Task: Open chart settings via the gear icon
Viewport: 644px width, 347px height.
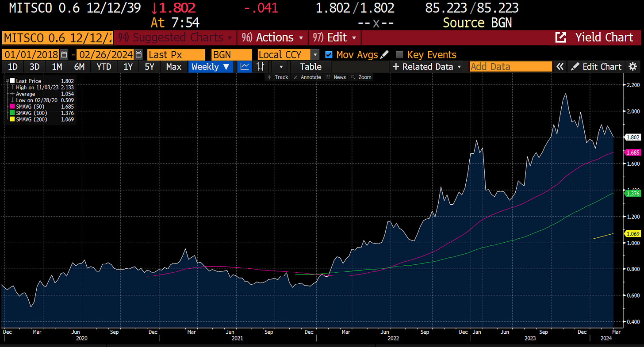Action: click(x=632, y=66)
